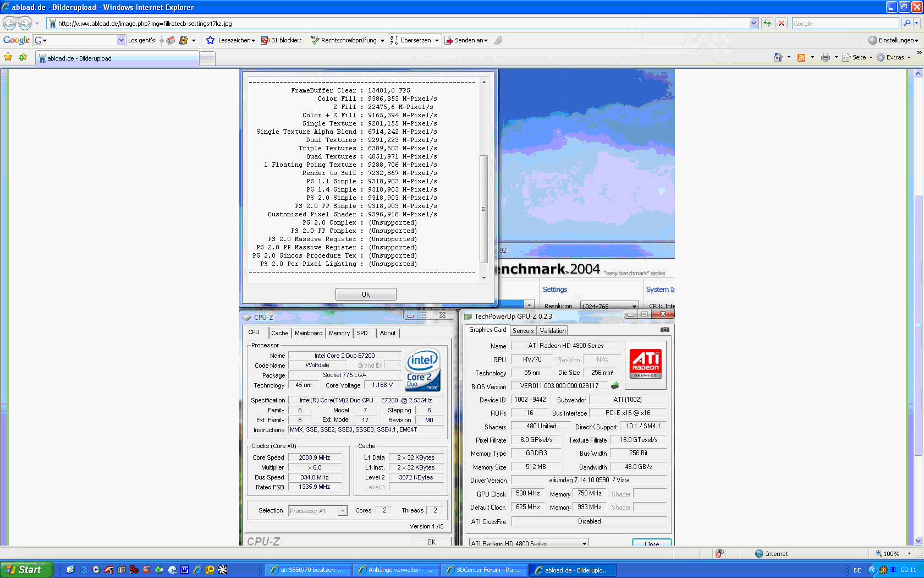Screen dimensions: 924x578
Task: Open the Memory tab in CPU-Z
Action: [339, 333]
